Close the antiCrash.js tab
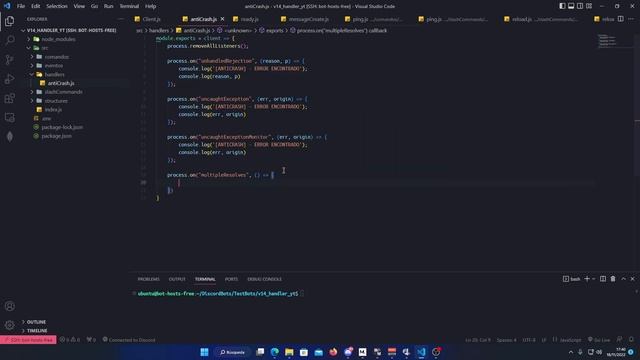The height and width of the screenshot is (360, 640). (222, 19)
